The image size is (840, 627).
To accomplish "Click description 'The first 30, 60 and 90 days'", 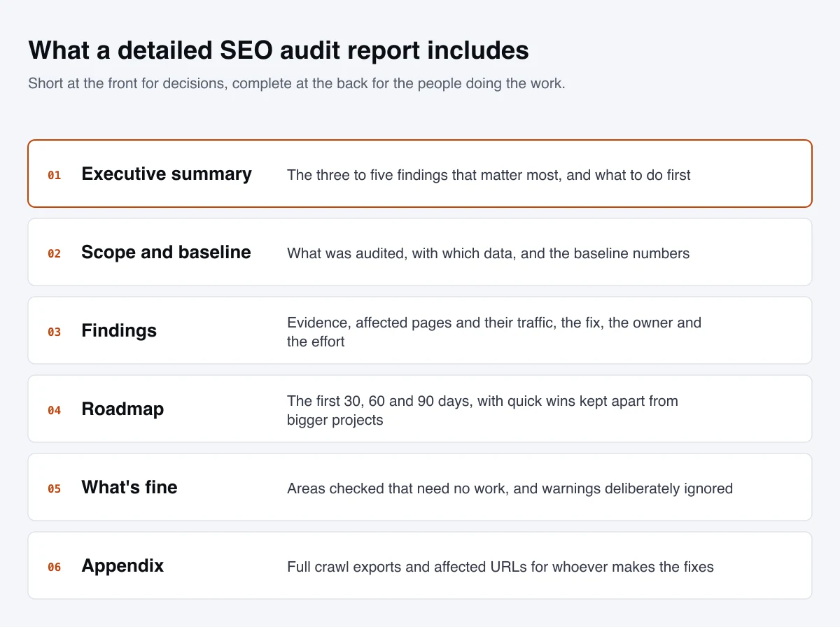I will tap(483, 410).
